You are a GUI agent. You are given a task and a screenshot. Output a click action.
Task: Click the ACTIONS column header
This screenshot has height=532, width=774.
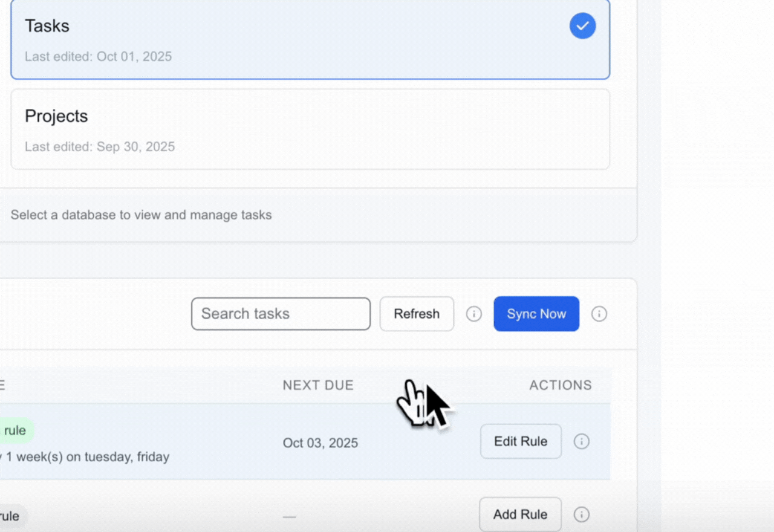coord(561,385)
